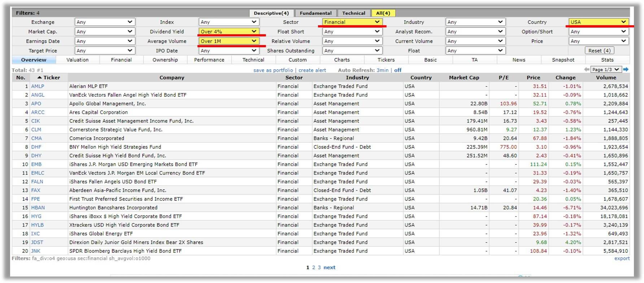The height and width of the screenshot is (283, 644).
Task: Go to the next page with the right arrow icon
Action: pyautogui.click(x=626, y=70)
